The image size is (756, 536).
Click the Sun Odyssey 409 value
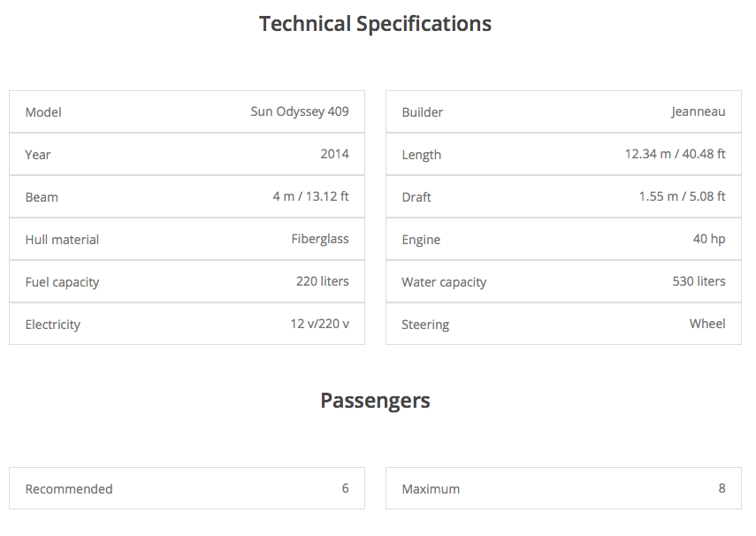[x=300, y=111]
